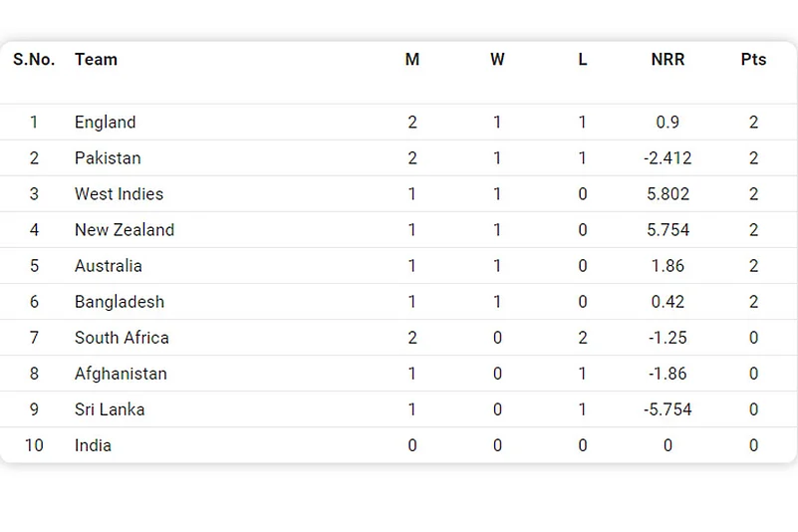Select West Indies in the table
The image size is (798, 532).
(x=119, y=194)
